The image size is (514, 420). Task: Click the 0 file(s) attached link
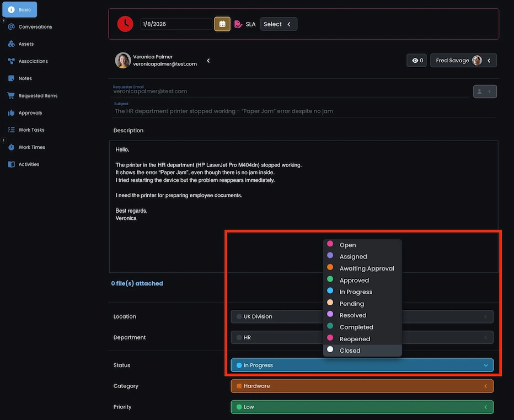138,283
